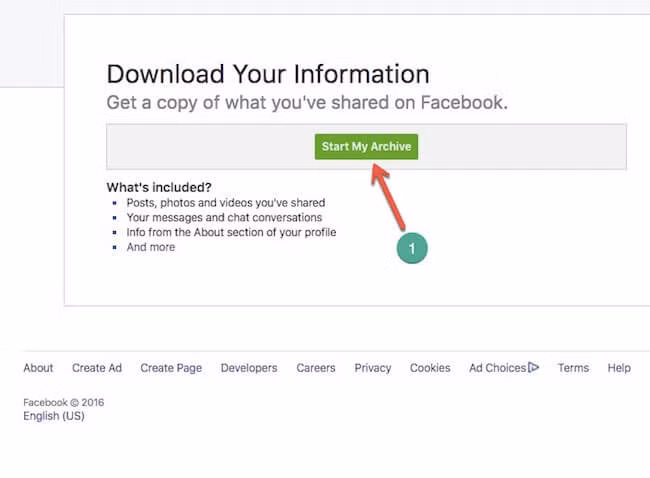
Task: Click the green circle step marker 1
Action: (412, 248)
